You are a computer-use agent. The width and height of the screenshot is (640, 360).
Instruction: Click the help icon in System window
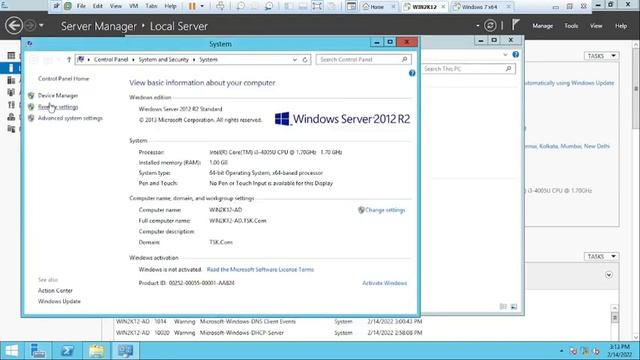click(x=412, y=73)
